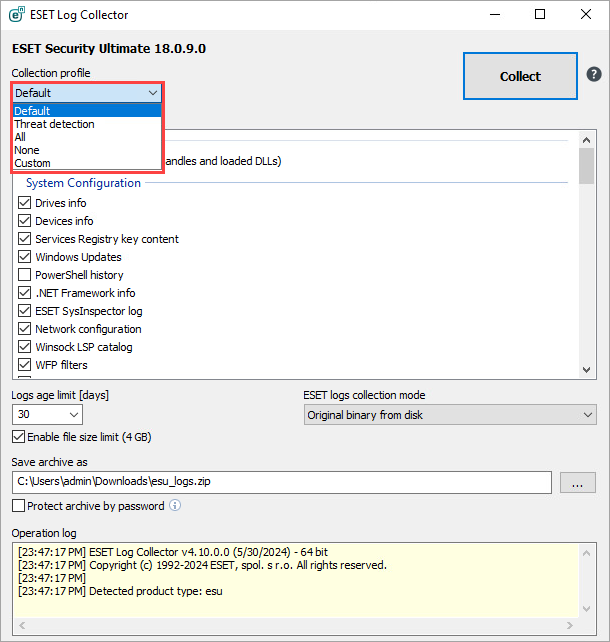Click info icon beside Protect archive by password
This screenshot has height=642, width=610.
175,505
